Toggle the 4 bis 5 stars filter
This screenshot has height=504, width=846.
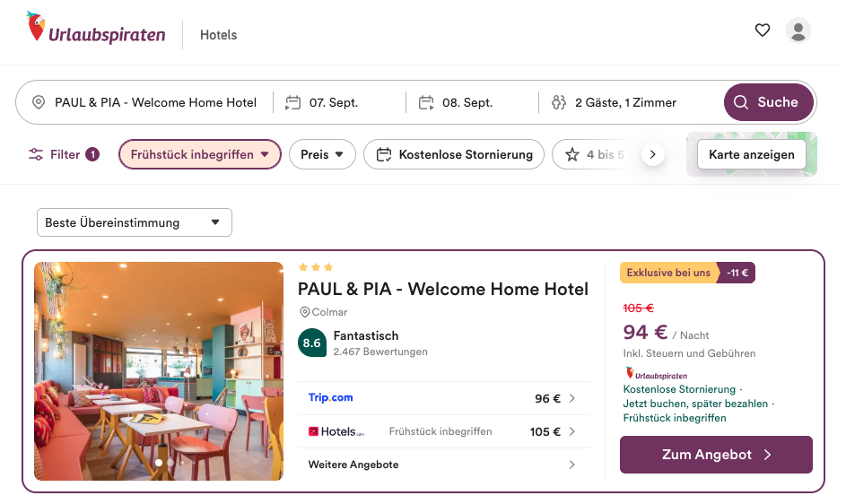pyautogui.click(x=595, y=154)
